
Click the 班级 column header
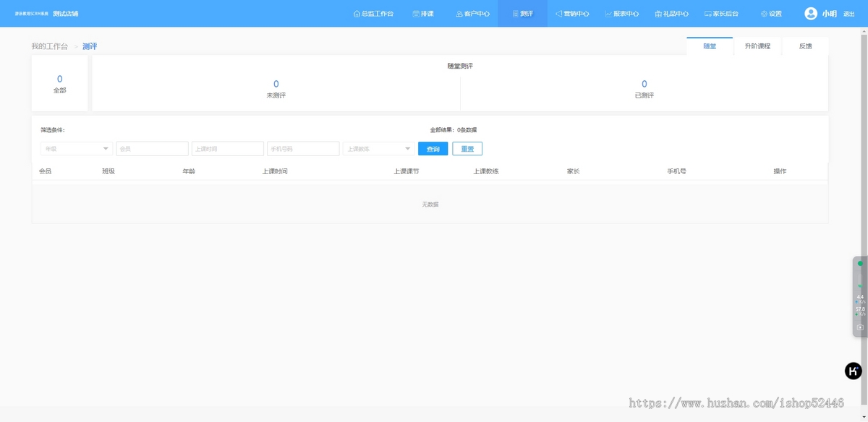tap(109, 171)
